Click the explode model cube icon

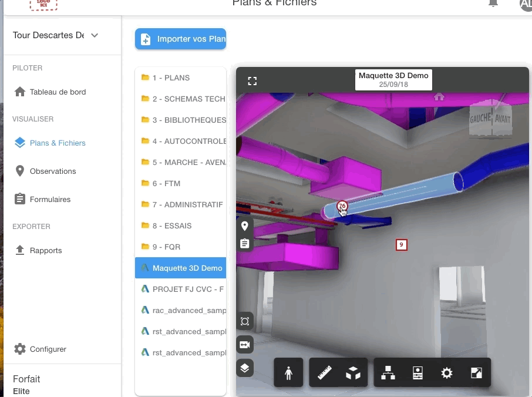point(353,373)
